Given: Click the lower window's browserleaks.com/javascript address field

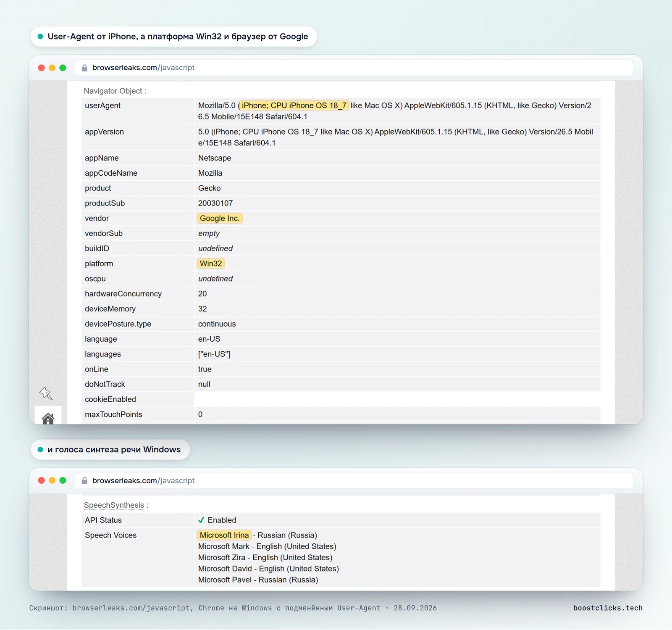Looking at the screenshot, I should (x=354, y=480).
